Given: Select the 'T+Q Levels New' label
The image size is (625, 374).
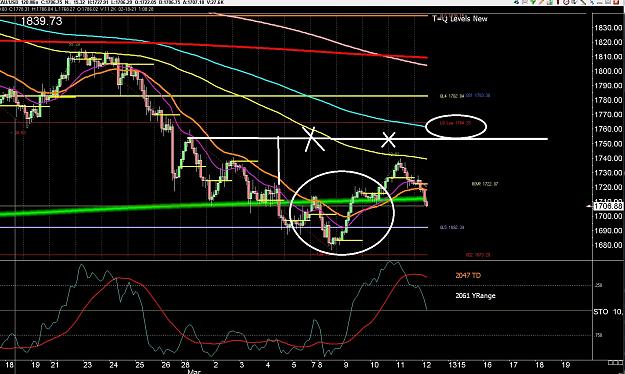Looking at the screenshot, I should 460,19.
